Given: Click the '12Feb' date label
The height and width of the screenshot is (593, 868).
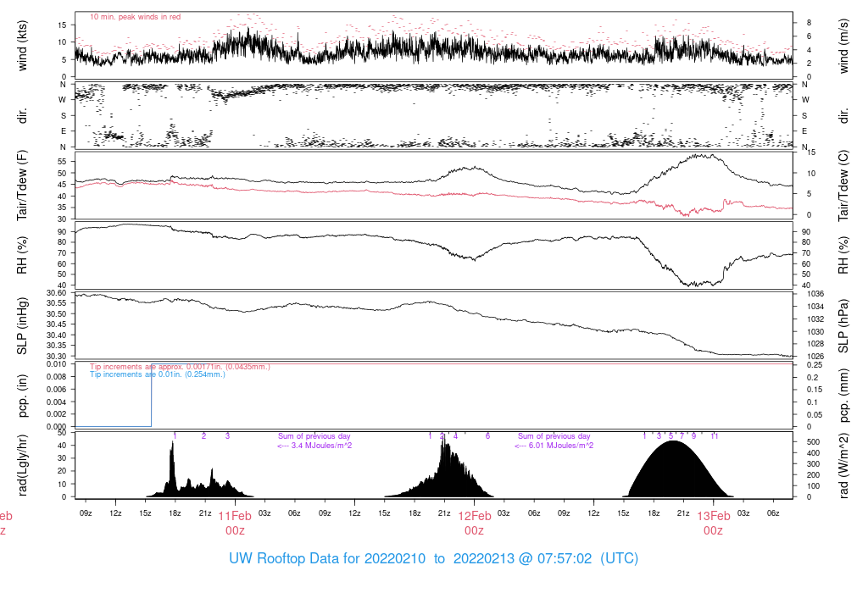Looking at the screenshot, I should click(475, 516).
